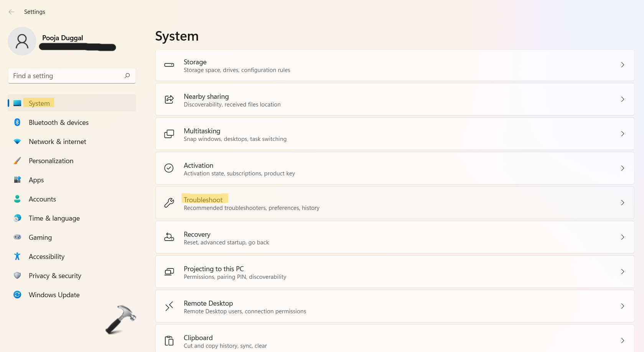Click the Clipboard icon
Viewport: 644px width, 352px height.
coord(169,341)
